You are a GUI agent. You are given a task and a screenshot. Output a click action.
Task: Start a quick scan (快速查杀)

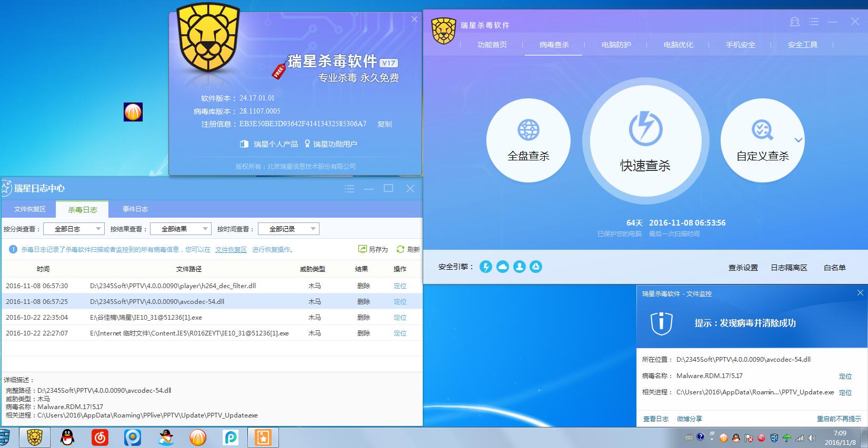[645, 140]
